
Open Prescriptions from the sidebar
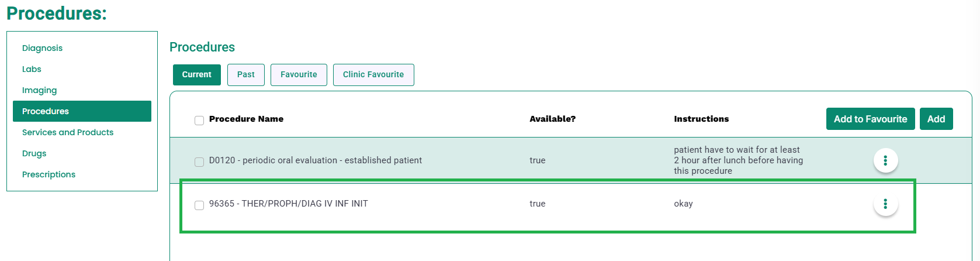click(49, 174)
